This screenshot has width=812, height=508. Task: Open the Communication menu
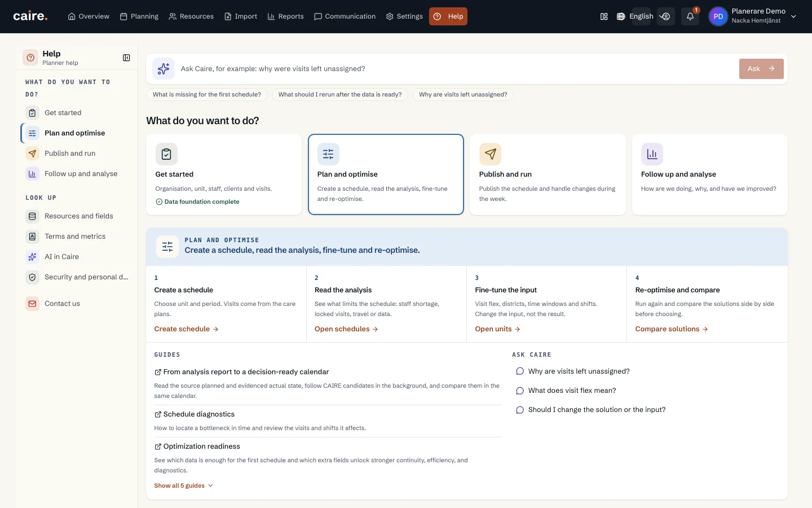pyautogui.click(x=345, y=16)
